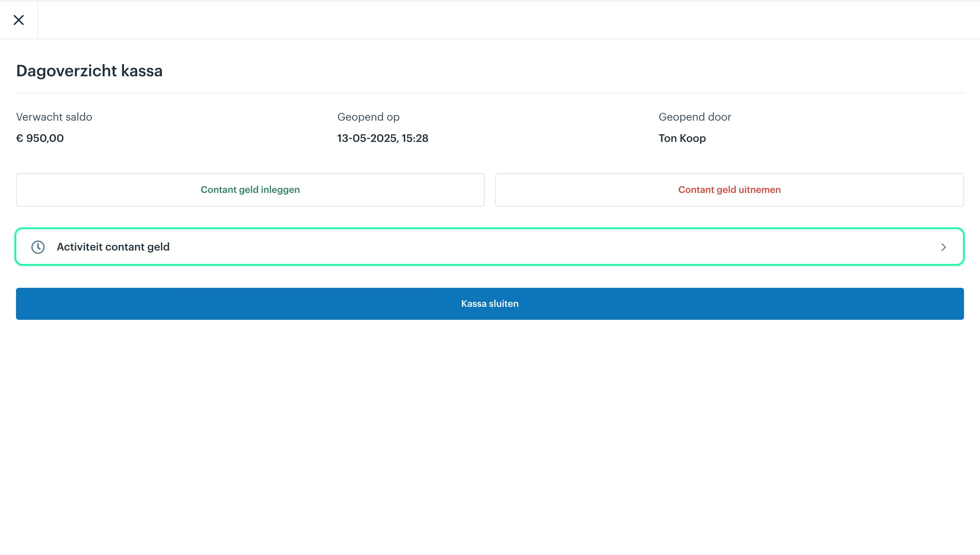Image resolution: width=980 pixels, height=555 pixels.
Task: Choose the red Contant geld uitnemen button
Action: pyautogui.click(x=729, y=190)
